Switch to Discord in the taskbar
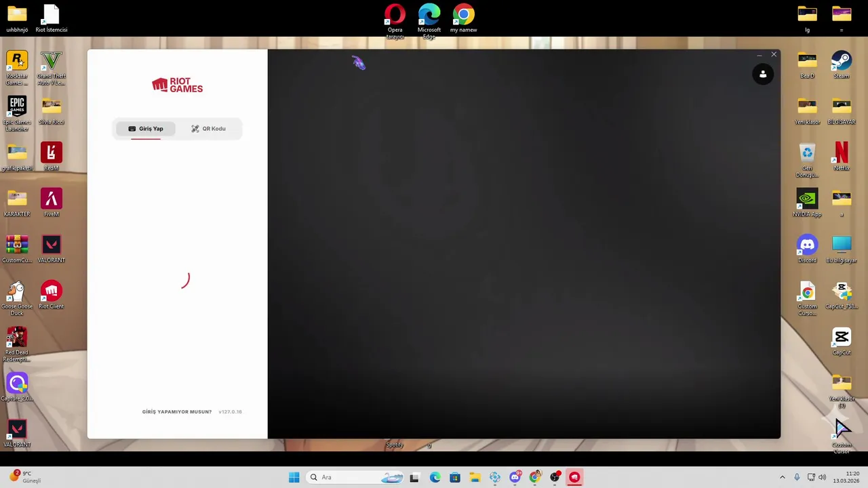 point(515,477)
